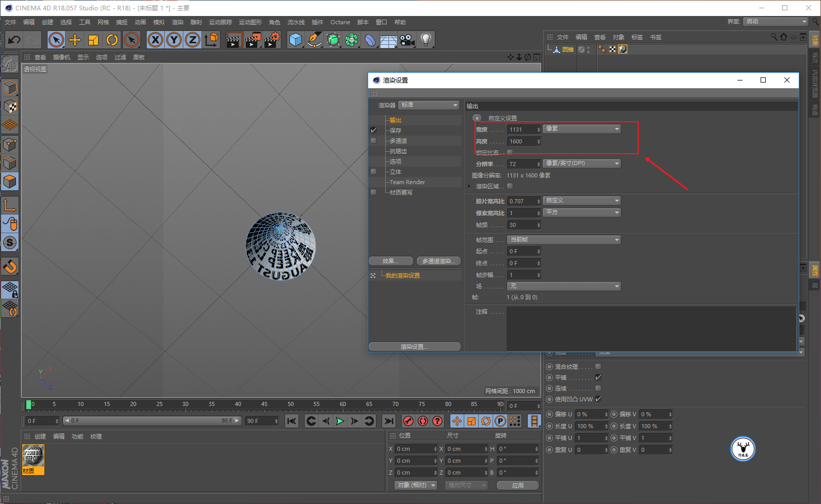Open 胶片宽高比 自定义 dropdown
The height and width of the screenshot is (504, 821).
coord(582,201)
